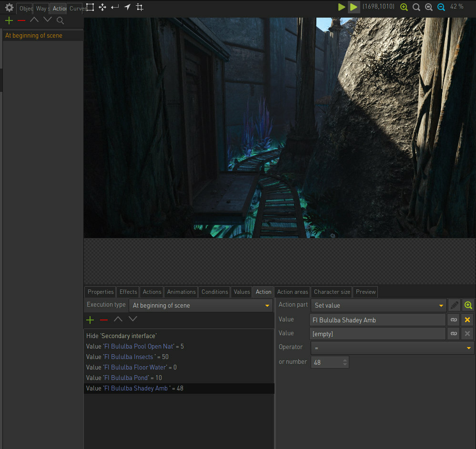Select "Hide 'Secondary interface'" action part
Image resolution: width=476 pixels, height=449 pixels.
[x=179, y=336]
